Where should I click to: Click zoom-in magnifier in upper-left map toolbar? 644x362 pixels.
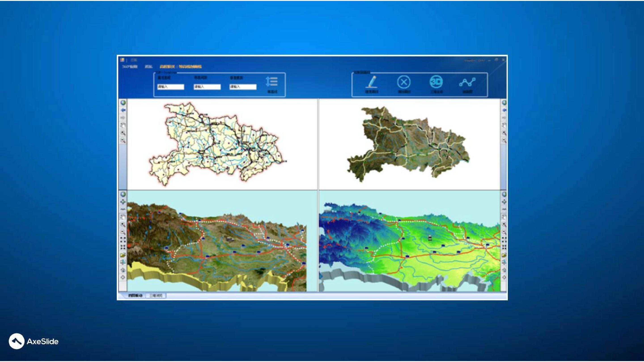(123, 133)
